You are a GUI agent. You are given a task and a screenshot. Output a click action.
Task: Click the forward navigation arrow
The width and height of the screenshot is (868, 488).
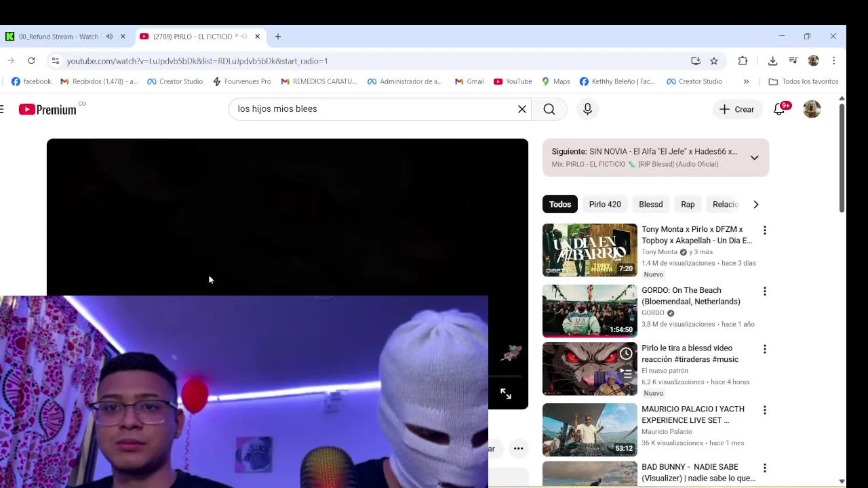(12, 60)
